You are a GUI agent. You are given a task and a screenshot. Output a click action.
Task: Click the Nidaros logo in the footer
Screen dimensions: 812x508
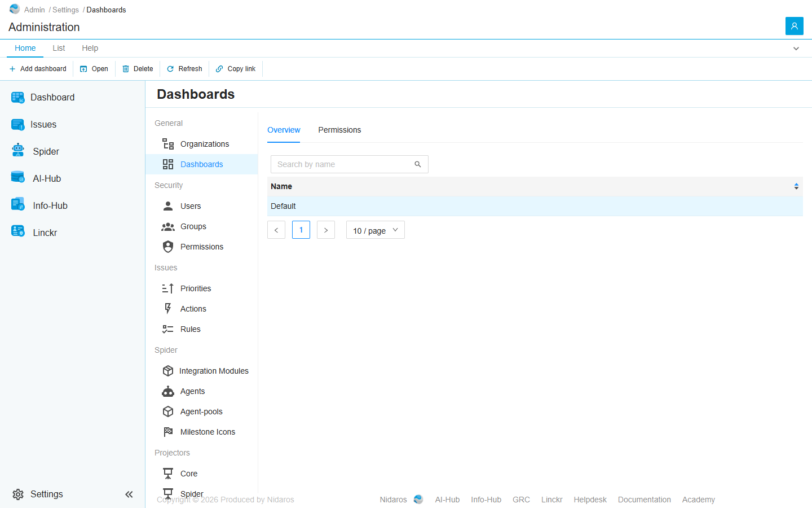pyautogui.click(x=418, y=500)
